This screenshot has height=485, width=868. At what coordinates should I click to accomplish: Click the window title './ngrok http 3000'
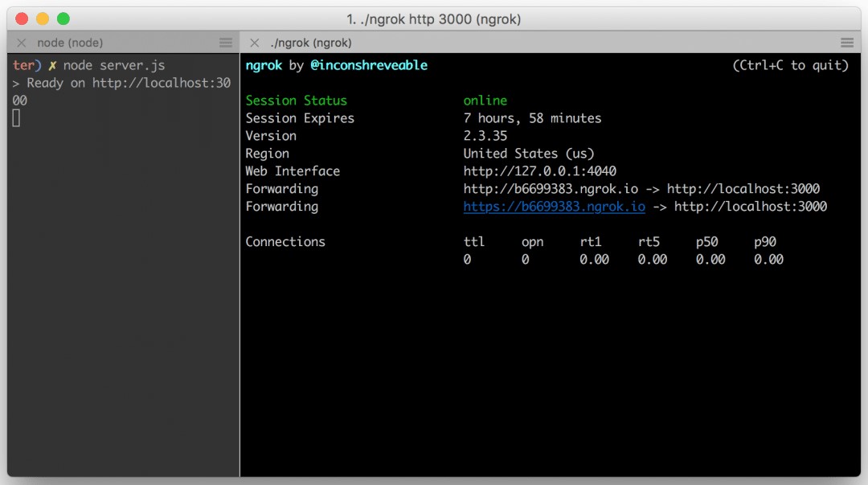tap(434, 18)
